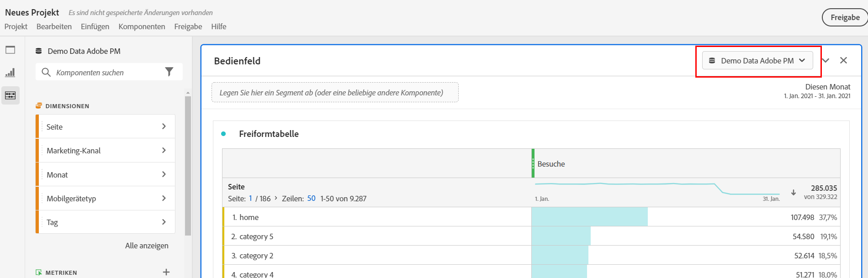Screen dimensions: 868x278
Task: Expand the Marketing-Kanal dimension
Action: point(106,151)
